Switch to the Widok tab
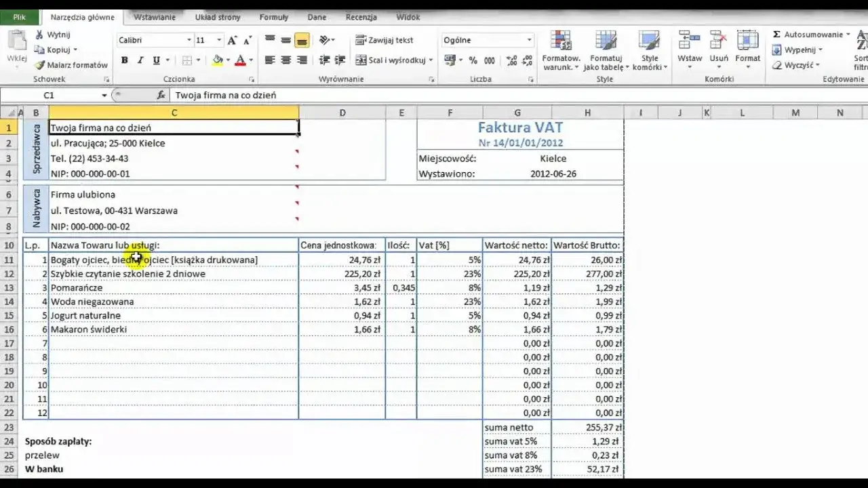Screen dimensions: 868x488 (408, 17)
